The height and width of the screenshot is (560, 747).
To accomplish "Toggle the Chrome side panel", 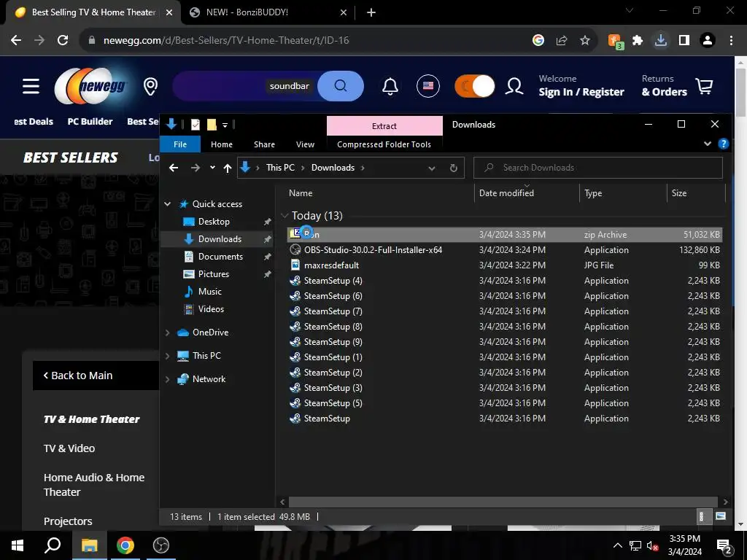I will 684,41.
